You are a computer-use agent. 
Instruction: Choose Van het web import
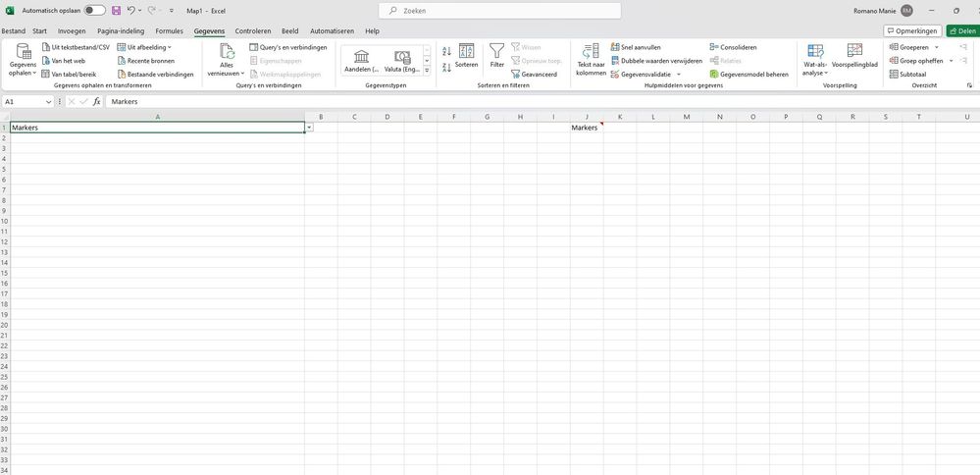click(63, 61)
